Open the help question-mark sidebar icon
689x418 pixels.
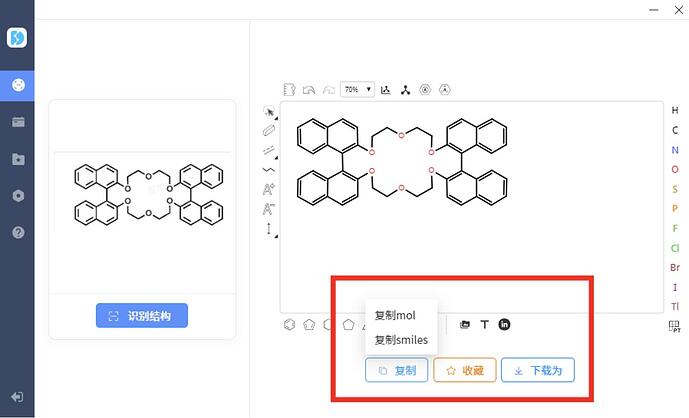point(17,232)
